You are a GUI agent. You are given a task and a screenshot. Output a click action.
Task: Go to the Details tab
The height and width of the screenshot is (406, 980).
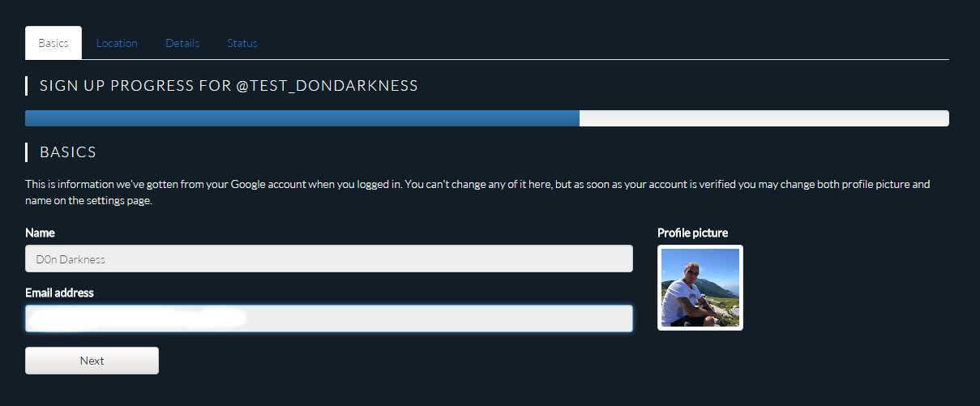pyautogui.click(x=182, y=43)
